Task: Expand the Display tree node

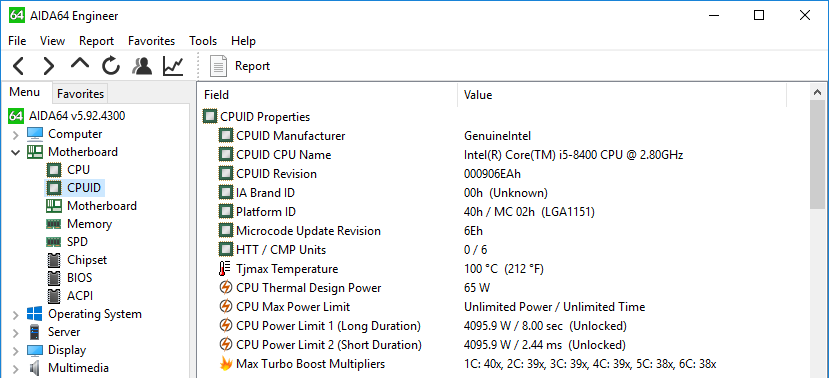Action: (x=15, y=351)
